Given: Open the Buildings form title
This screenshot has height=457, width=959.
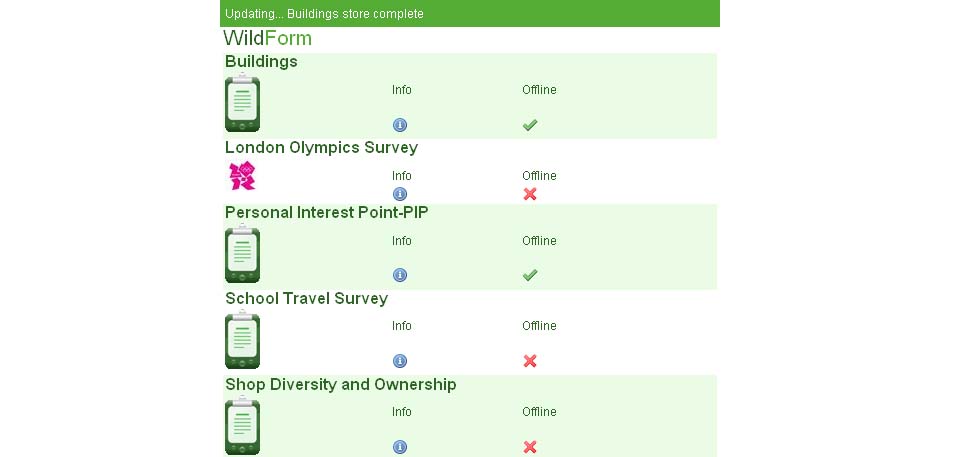Looking at the screenshot, I should 261,62.
